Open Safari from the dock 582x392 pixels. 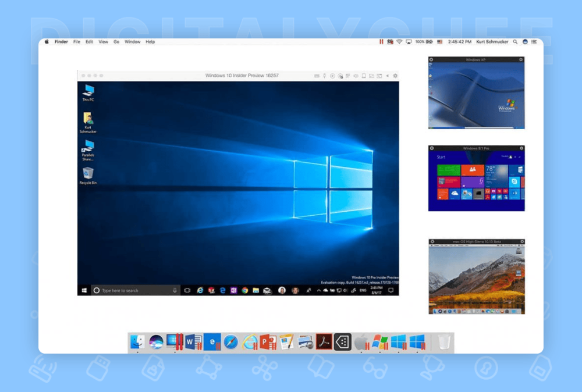click(230, 342)
